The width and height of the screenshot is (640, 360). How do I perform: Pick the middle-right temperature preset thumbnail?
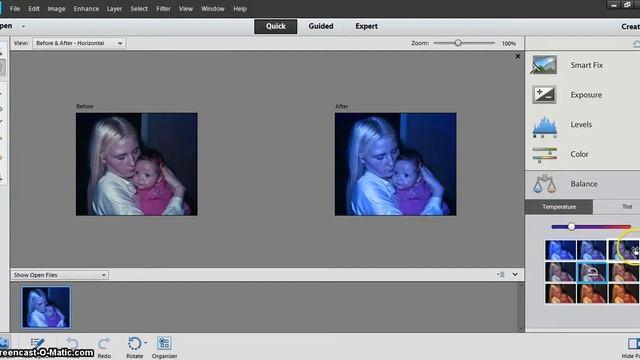pos(624,272)
